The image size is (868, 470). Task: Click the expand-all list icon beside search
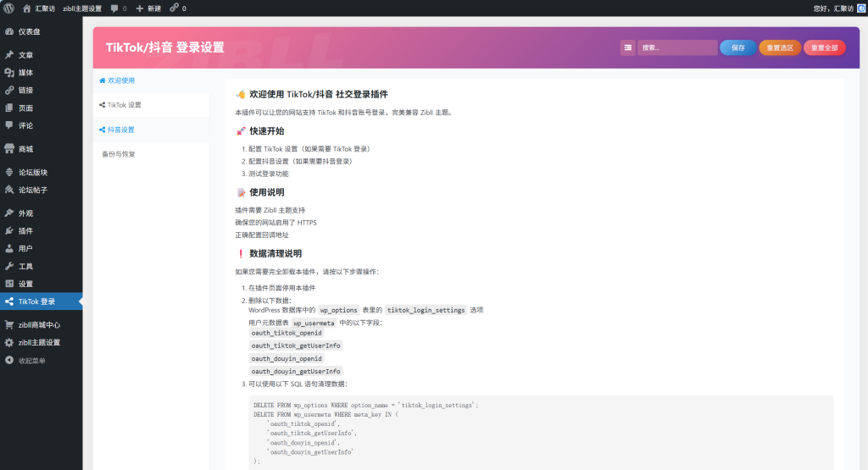tap(628, 47)
